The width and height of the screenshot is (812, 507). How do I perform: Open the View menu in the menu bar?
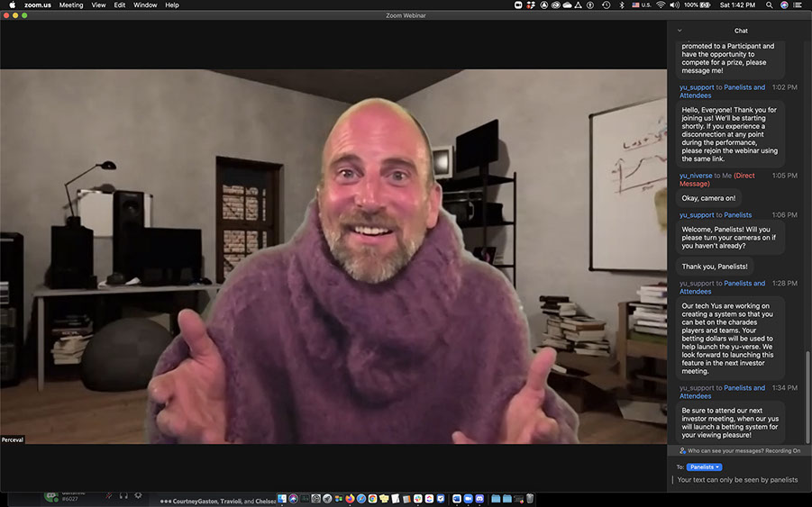tap(98, 5)
